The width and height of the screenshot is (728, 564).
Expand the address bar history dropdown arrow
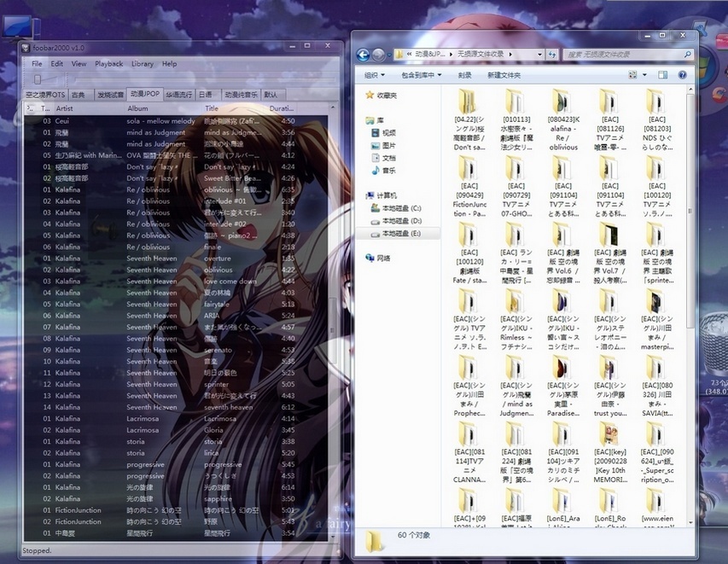tap(539, 55)
